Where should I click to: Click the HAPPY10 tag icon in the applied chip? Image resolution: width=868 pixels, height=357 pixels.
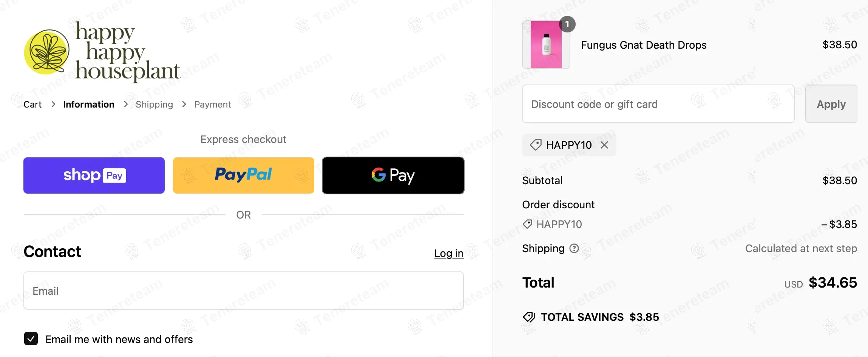(x=536, y=145)
